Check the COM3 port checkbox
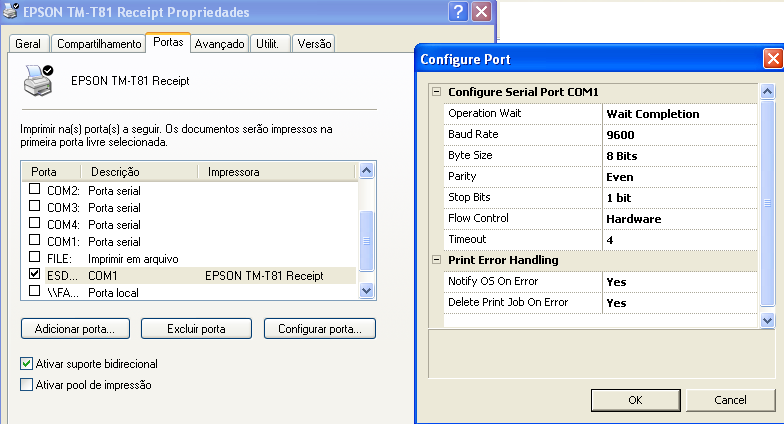 pyautogui.click(x=34, y=206)
